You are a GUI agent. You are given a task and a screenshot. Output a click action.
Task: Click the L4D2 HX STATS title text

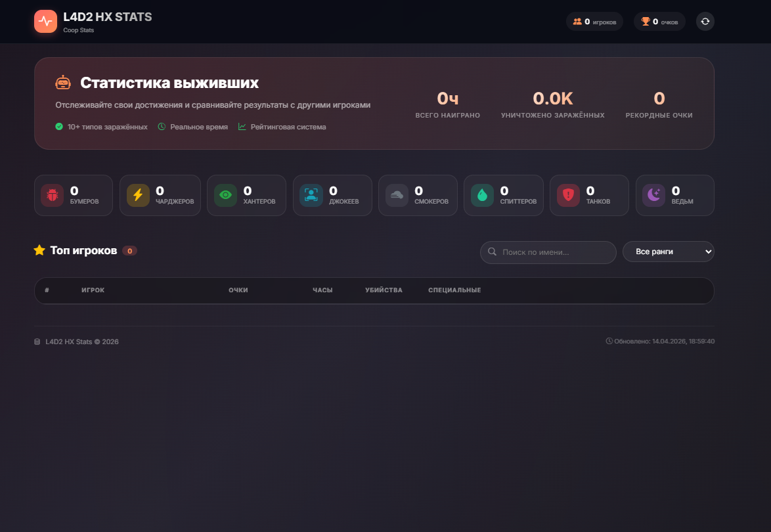coord(108,17)
